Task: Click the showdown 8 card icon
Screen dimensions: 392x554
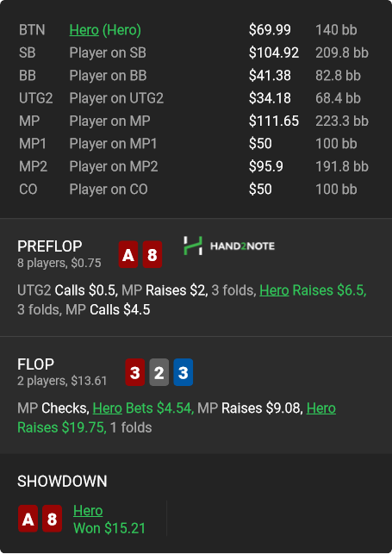Action: coord(52,519)
